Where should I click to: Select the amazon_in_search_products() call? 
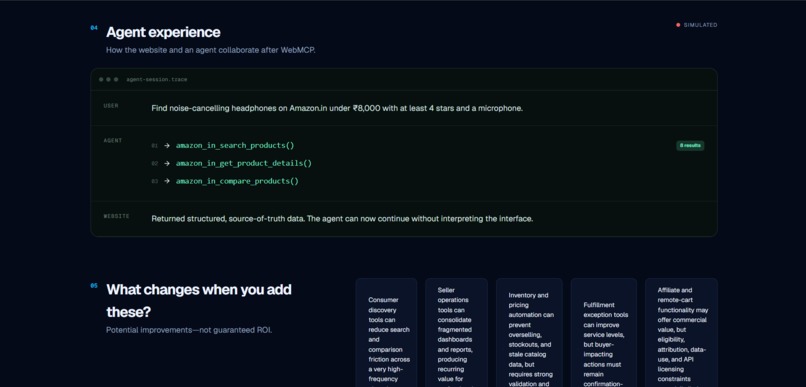click(235, 145)
